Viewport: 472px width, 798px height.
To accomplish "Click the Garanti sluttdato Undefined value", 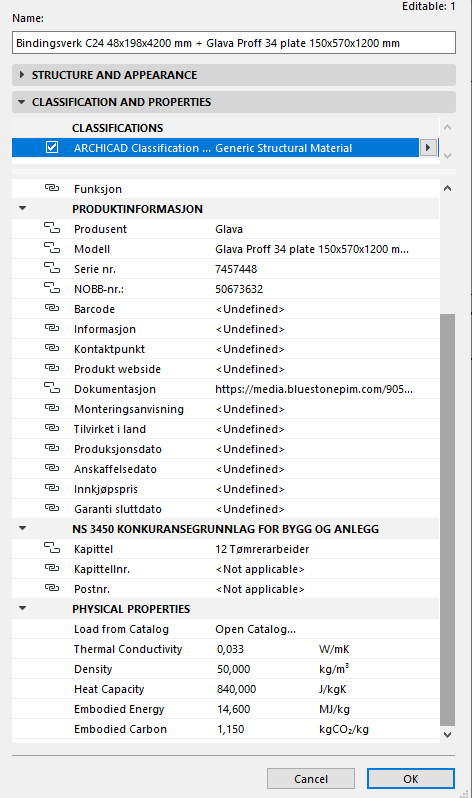I will [x=250, y=509].
